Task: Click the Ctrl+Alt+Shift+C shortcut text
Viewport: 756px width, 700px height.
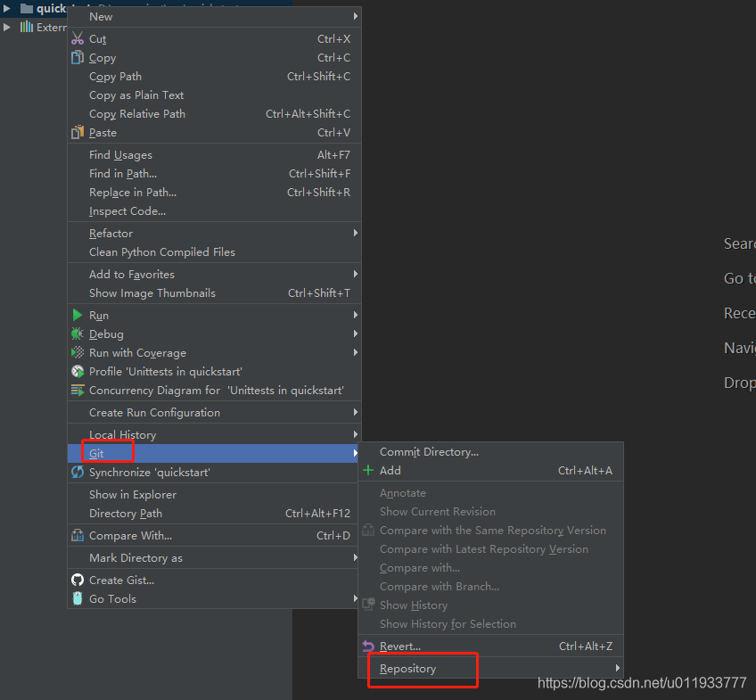Action: coord(308,114)
